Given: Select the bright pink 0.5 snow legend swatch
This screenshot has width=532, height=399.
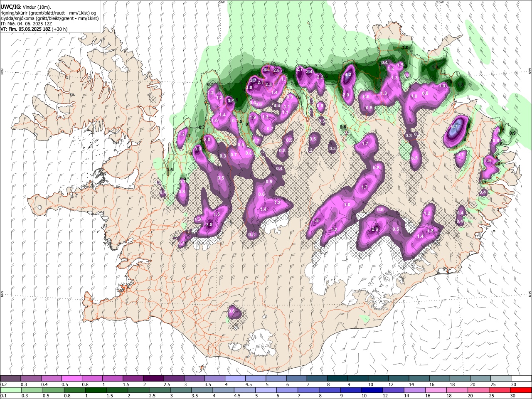Looking at the screenshot, I should [72, 379].
